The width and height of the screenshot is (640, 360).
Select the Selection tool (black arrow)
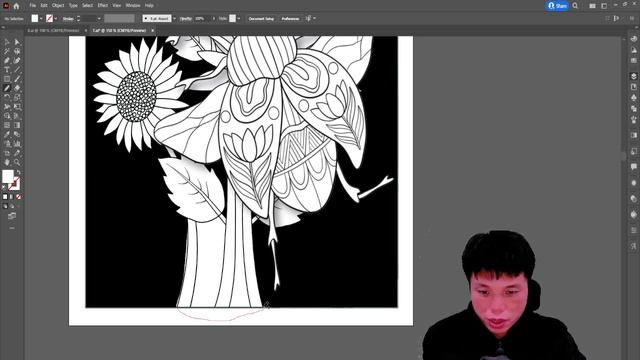7,42
